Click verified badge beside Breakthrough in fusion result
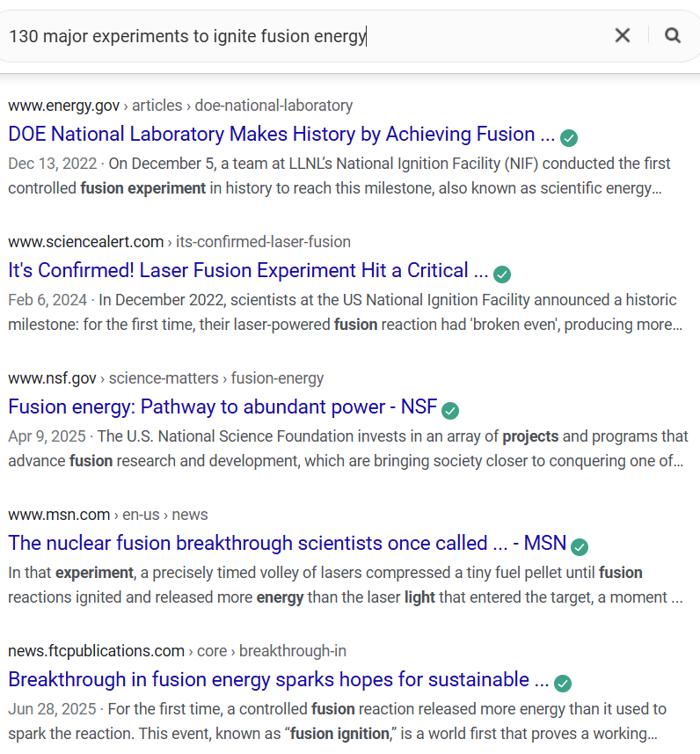The width and height of the screenshot is (700, 754). pos(563,683)
